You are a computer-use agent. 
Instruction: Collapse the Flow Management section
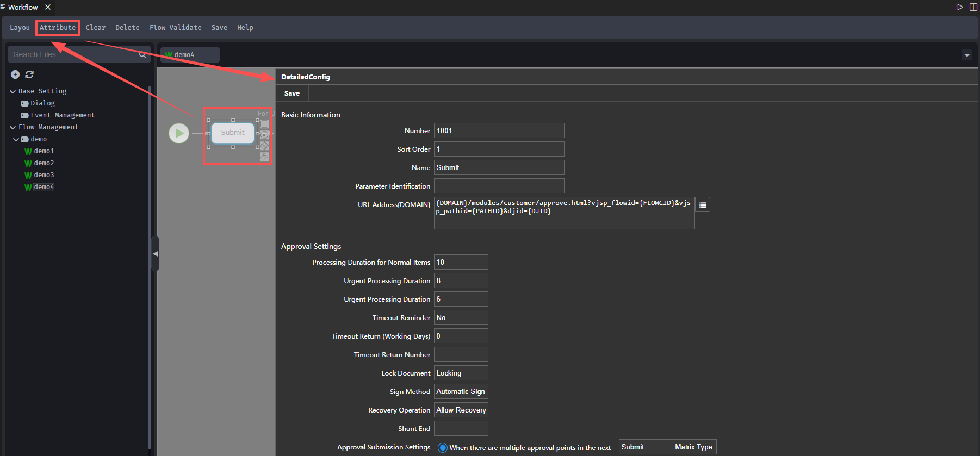pos(13,127)
